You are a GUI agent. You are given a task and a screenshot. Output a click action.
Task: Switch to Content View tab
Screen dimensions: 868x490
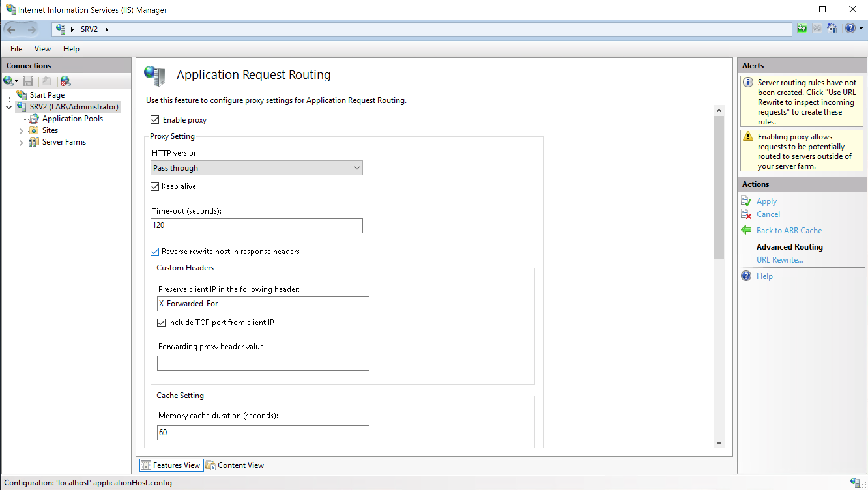click(x=240, y=465)
